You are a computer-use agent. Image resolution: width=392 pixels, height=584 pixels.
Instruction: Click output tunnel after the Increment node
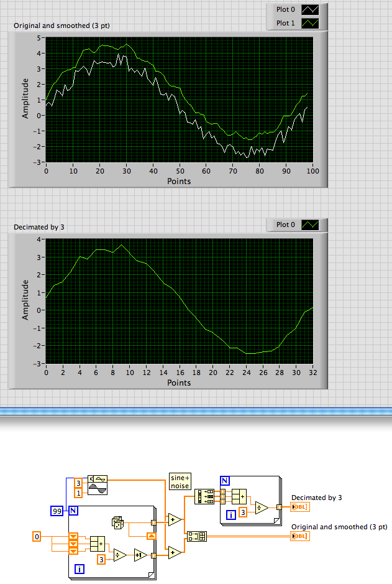coord(153,555)
